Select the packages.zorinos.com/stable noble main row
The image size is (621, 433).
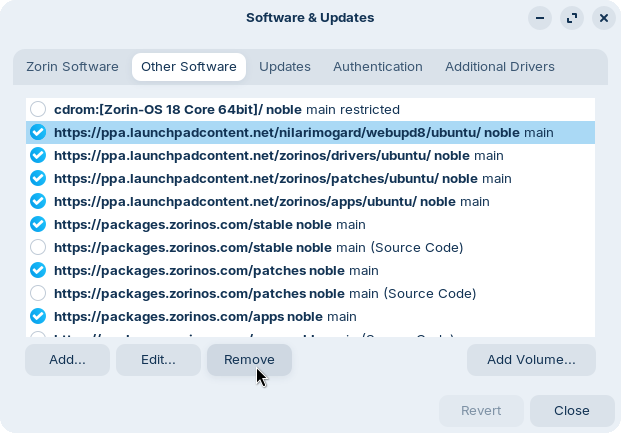click(x=310, y=224)
